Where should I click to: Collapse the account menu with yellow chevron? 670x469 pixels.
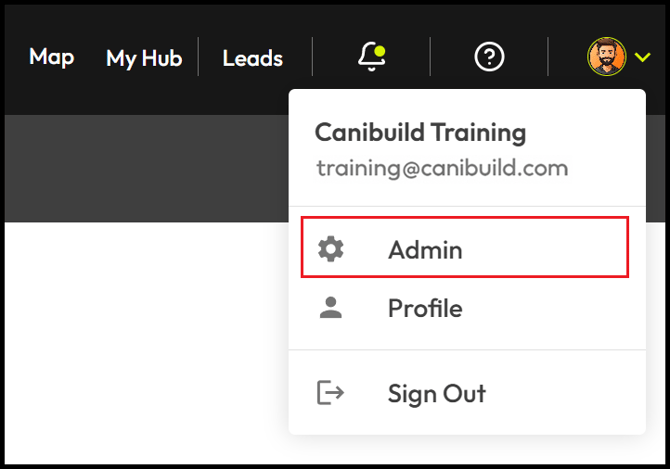(x=642, y=57)
